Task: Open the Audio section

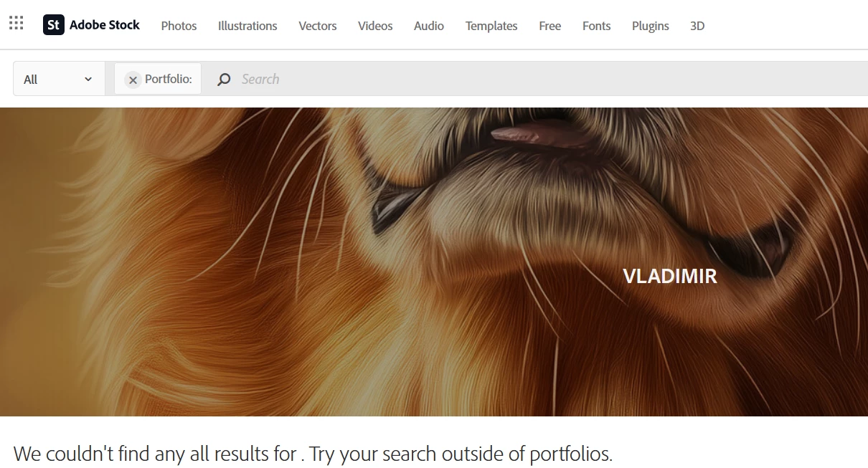Action: pos(429,26)
